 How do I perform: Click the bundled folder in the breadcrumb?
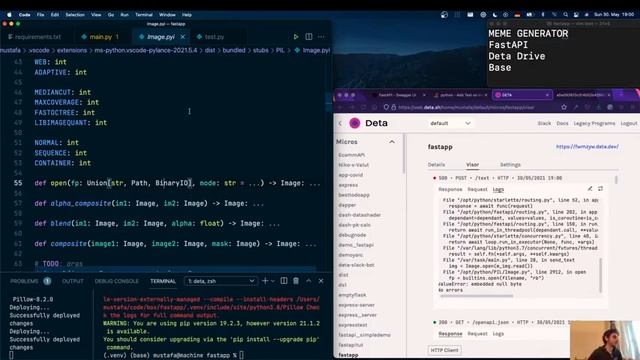pyautogui.click(x=234, y=50)
